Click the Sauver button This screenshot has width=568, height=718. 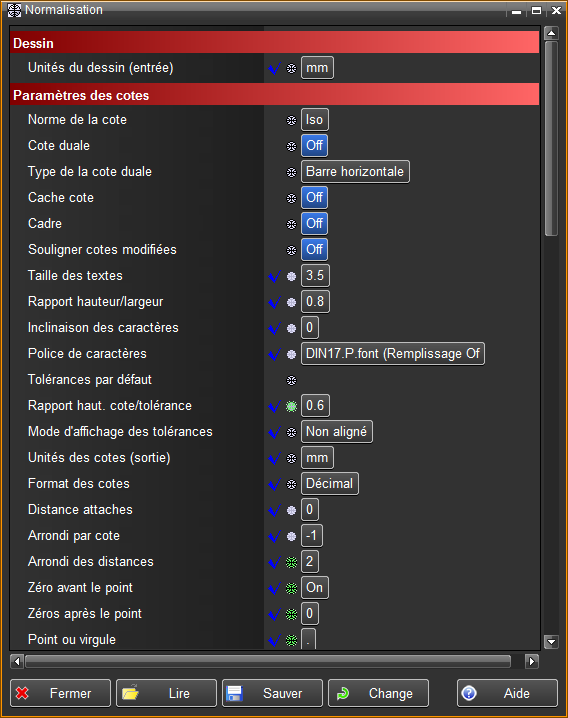[x=273, y=693]
